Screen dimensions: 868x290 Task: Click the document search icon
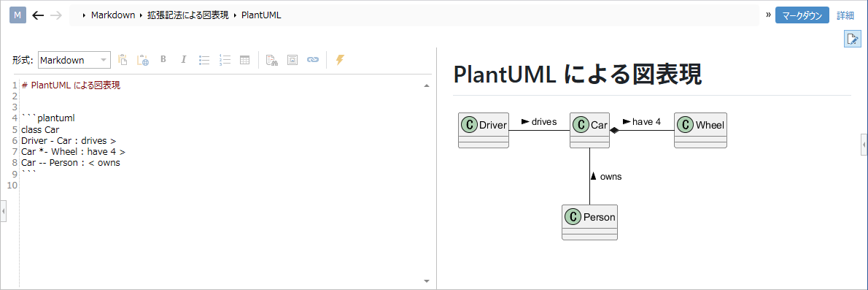click(271, 60)
